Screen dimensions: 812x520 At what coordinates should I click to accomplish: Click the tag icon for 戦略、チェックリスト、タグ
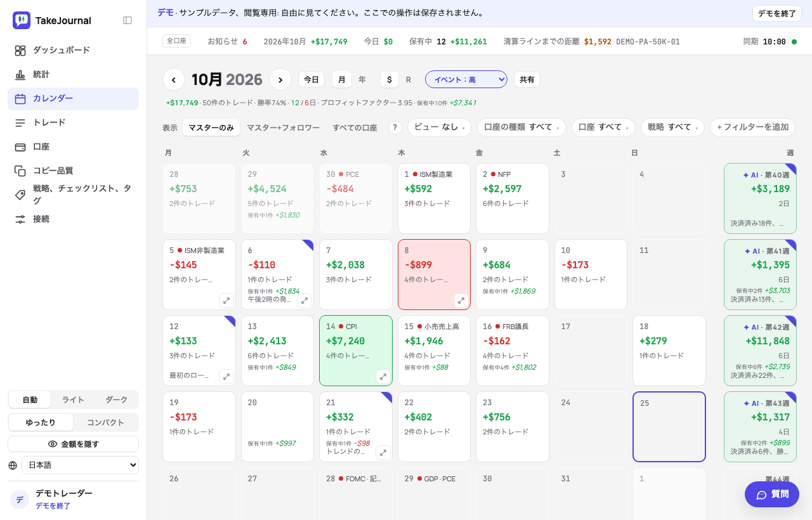pos(20,195)
